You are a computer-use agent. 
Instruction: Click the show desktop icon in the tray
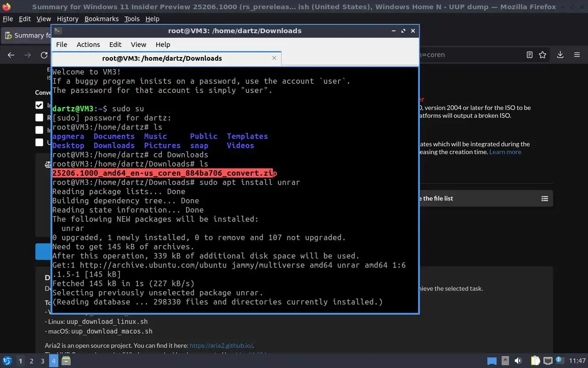pyautogui.click(x=492, y=361)
